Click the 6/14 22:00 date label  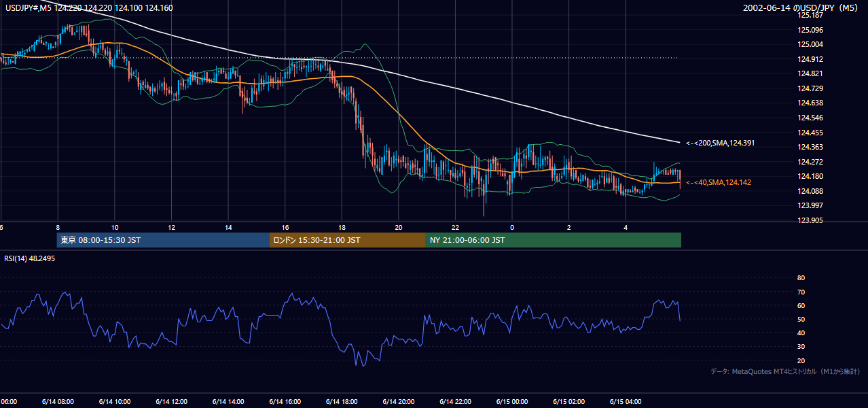tap(455, 401)
